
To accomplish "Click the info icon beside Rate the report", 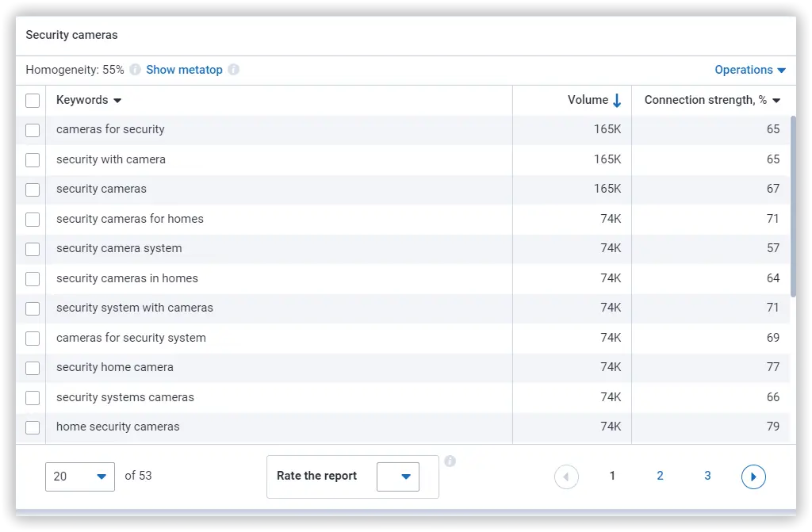I will tap(450, 461).
